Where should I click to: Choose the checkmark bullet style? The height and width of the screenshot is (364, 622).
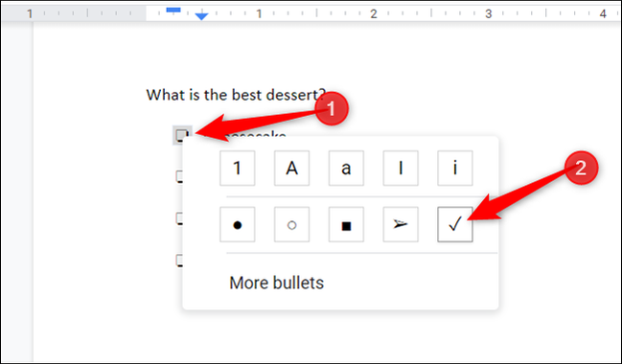455,224
